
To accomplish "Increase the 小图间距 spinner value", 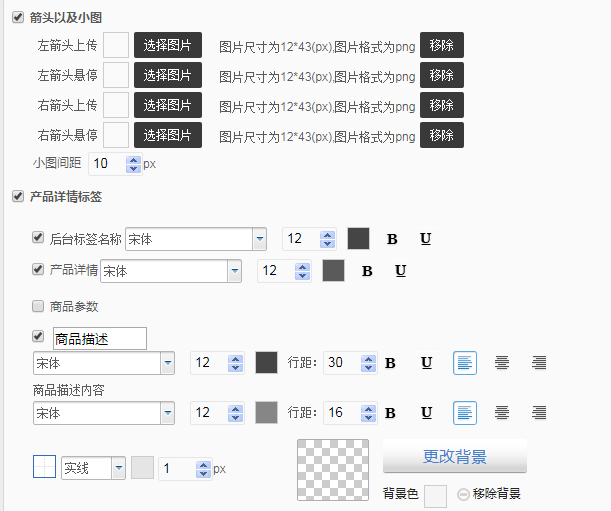I will (x=133, y=159).
